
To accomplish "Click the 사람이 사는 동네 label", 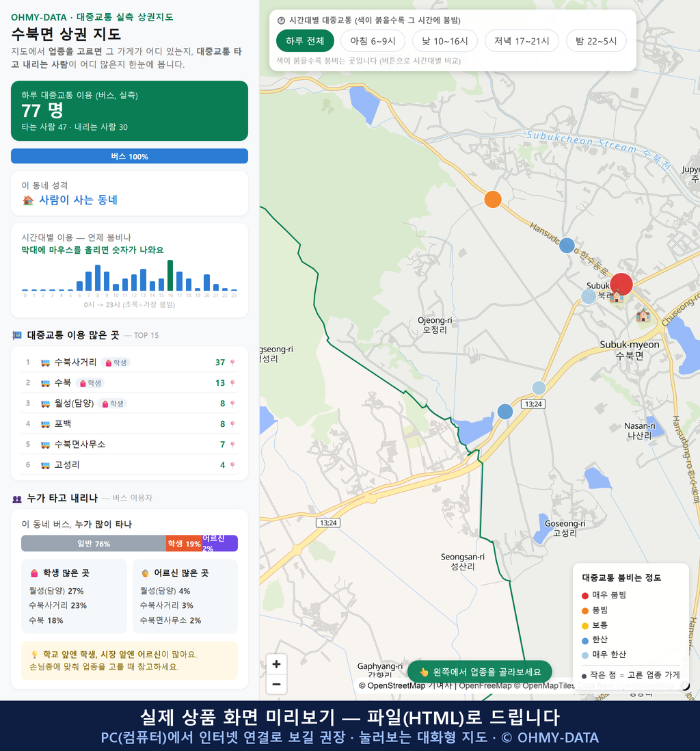I will 78,200.
